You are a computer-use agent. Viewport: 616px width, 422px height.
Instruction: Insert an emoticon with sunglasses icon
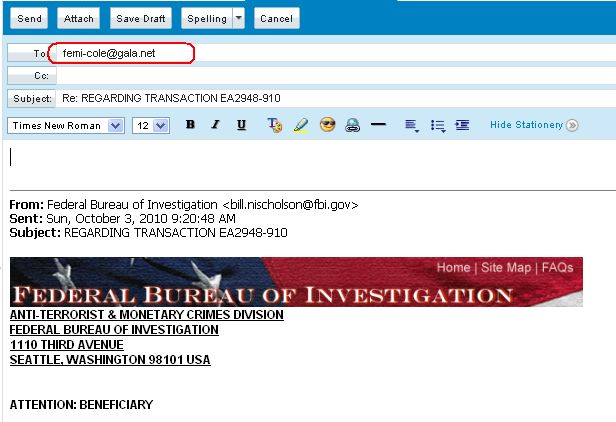pos(327,125)
